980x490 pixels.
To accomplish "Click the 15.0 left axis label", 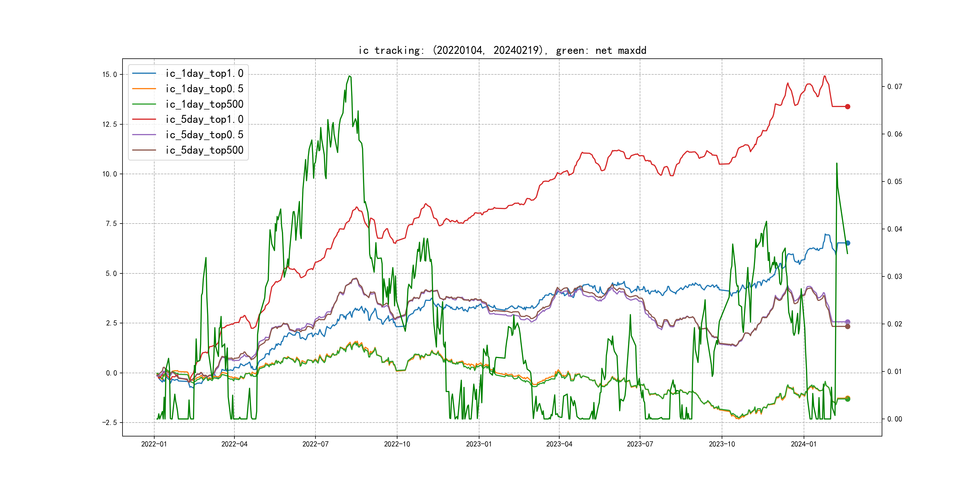I will pos(109,75).
